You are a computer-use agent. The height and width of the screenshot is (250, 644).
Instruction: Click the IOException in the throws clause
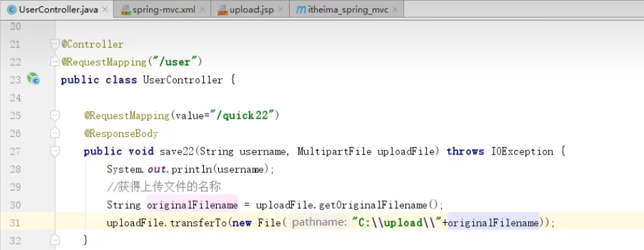(522, 151)
